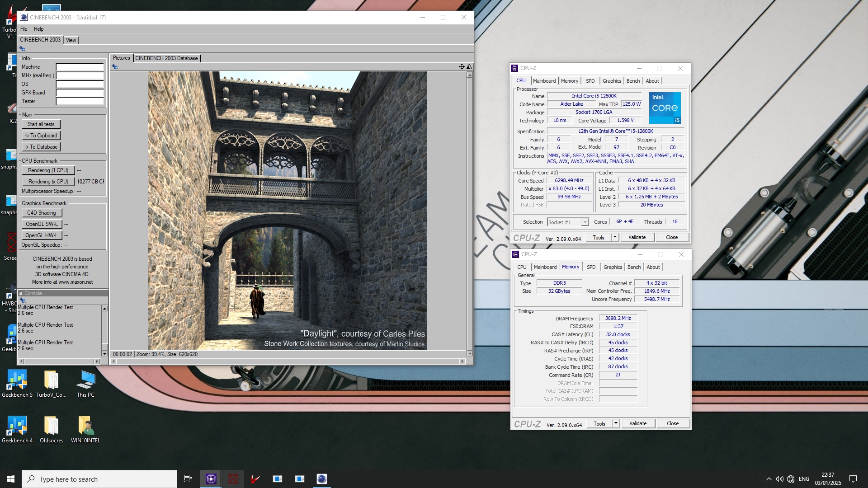Switch to Cinebench 2003 in the taskbar
This screenshot has width=868, height=488.
(x=322, y=479)
